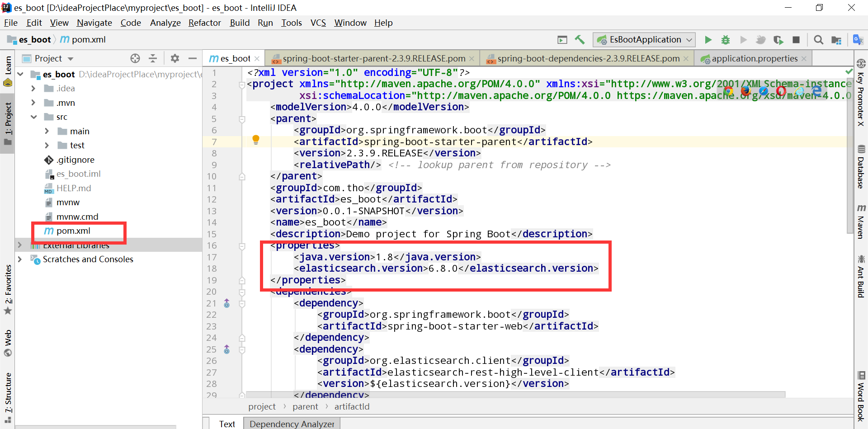Collapse the src folder in Project tree

[x=34, y=117]
